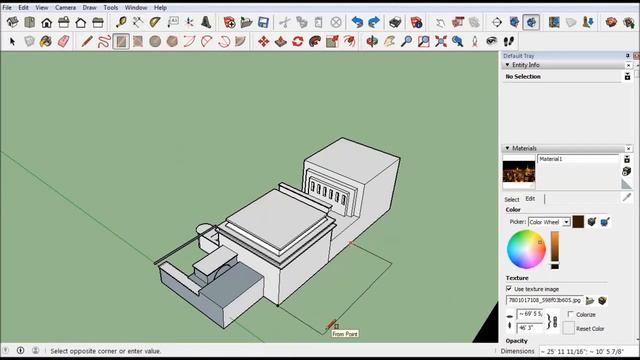Toggle texture aspect ratio lock chain
The image size is (640, 360).
pyautogui.click(x=555, y=322)
